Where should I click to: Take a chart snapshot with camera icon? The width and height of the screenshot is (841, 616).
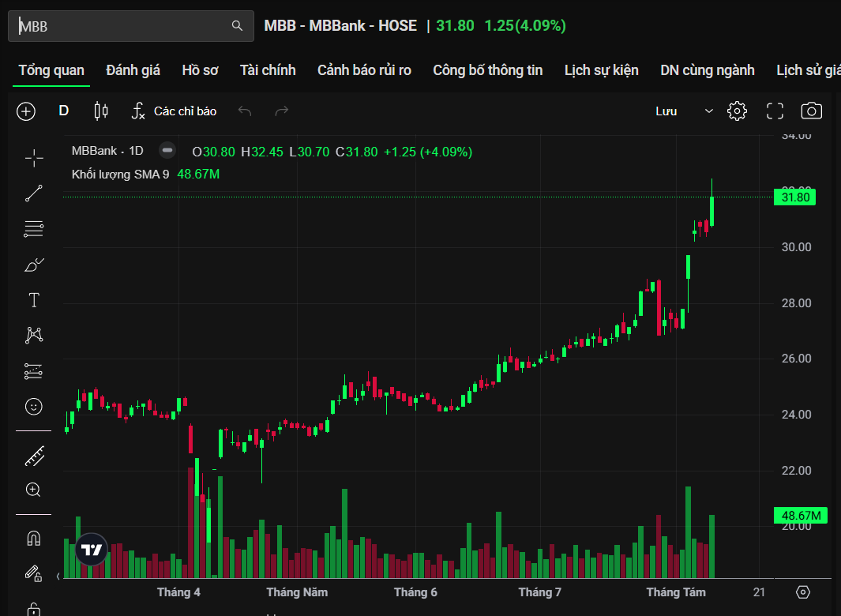point(812,111)
